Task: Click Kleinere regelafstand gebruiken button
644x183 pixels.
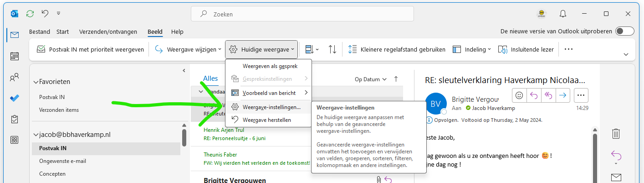Action: pyautogui.click(x=397, y=49)
